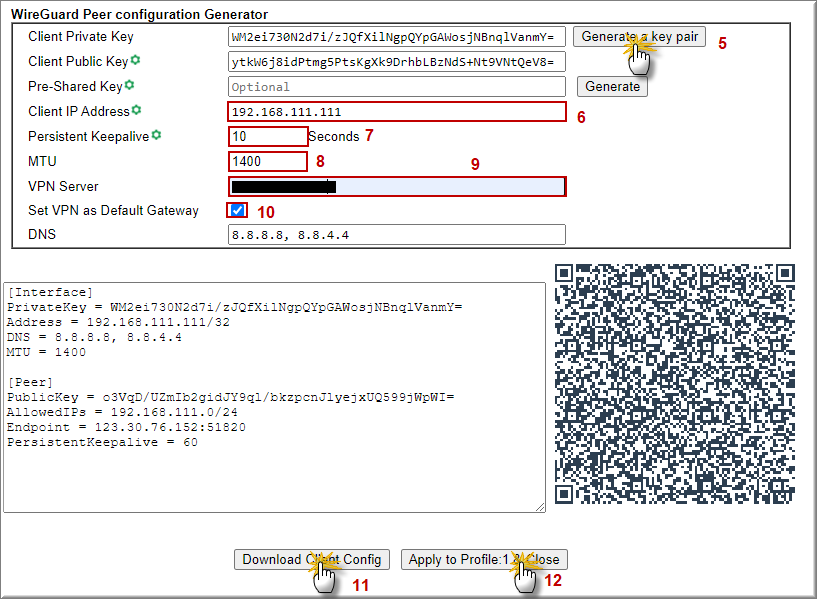The image size is (817, 599).
Task: Focus the MTU input field
Action: click(x=267, y=161)
